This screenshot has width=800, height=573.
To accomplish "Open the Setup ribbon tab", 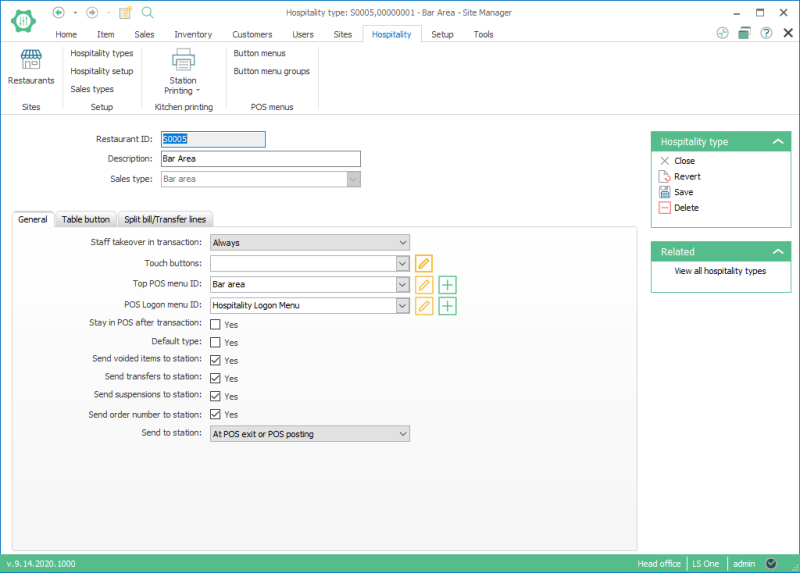I will point(442,34).
